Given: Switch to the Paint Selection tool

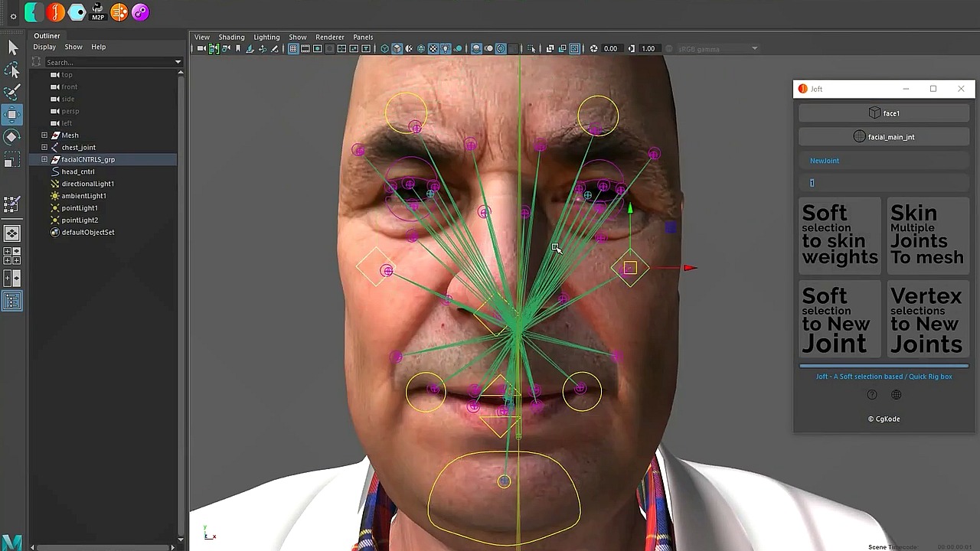Looking at the screenshot, I should [x=11, y=92].
